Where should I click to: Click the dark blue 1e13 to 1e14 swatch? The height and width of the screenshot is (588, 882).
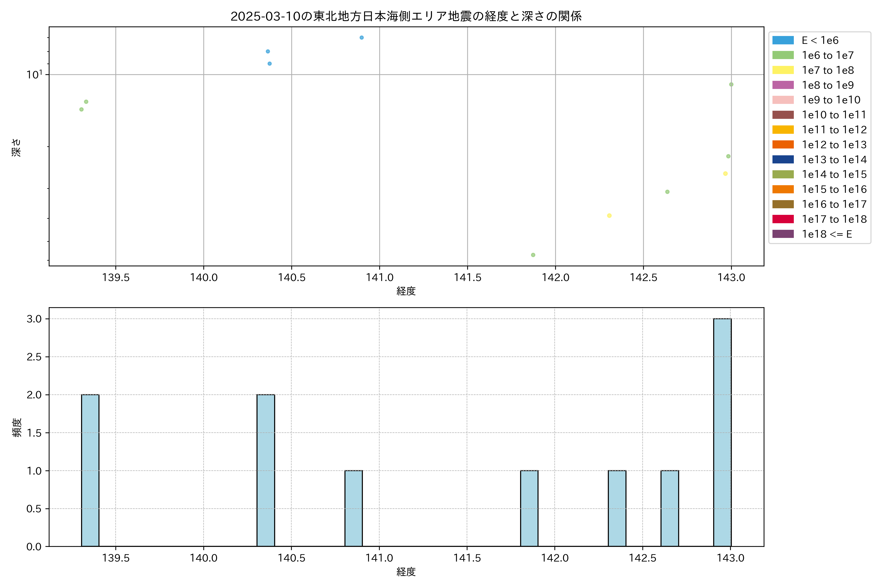coord(783,159)
